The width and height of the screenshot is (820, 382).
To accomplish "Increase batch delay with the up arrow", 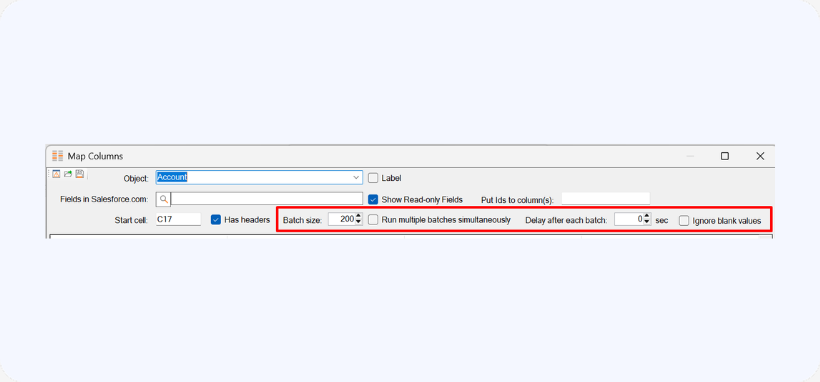I will pyautogui.click(x=647, y=216).
